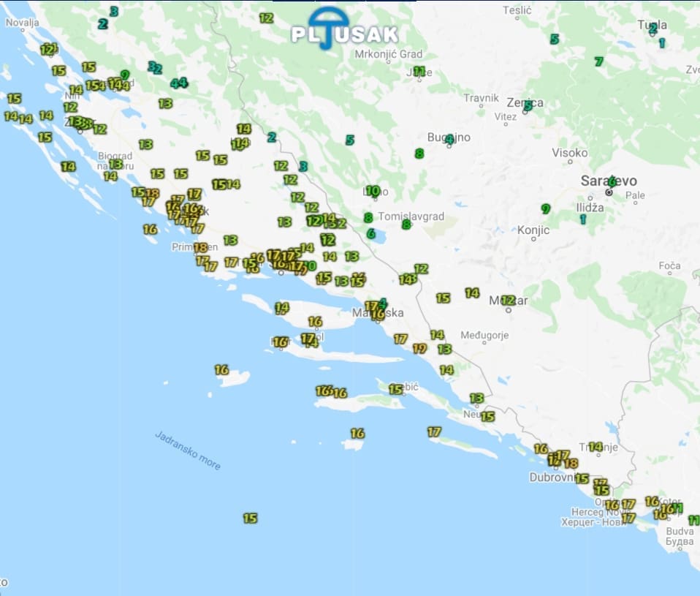
Task: Click the 11 marker at Jajce
Action: coord(419,71)
